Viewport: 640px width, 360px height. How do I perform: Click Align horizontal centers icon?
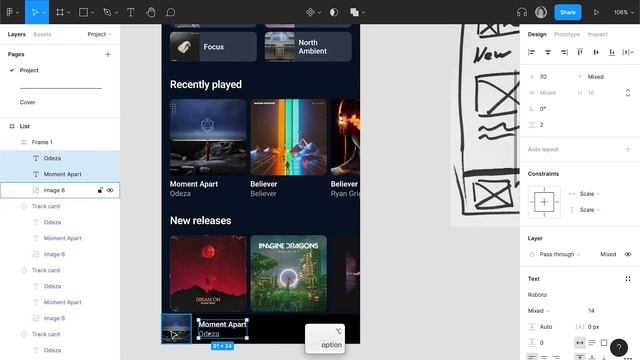coord(548,52)
